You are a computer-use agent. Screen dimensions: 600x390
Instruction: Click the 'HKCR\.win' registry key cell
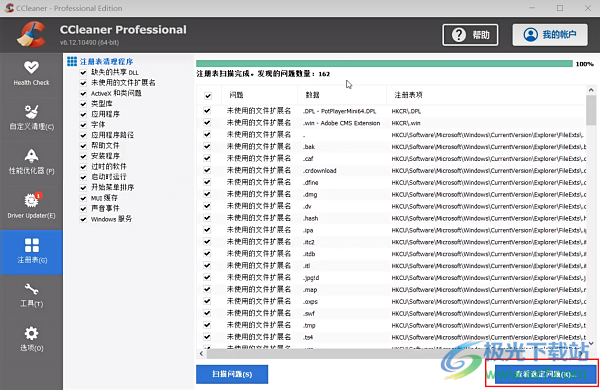point(406,123)
